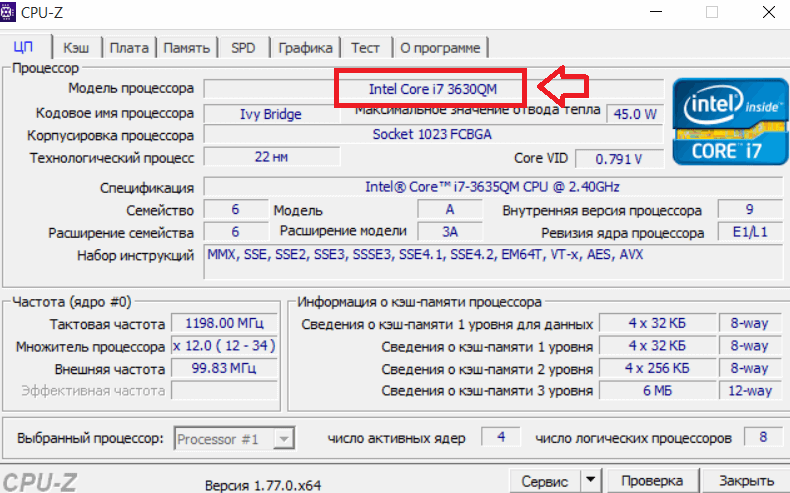Click the internal processor version value 9
The height and width of the screenshot is (493, 790).
750,209
